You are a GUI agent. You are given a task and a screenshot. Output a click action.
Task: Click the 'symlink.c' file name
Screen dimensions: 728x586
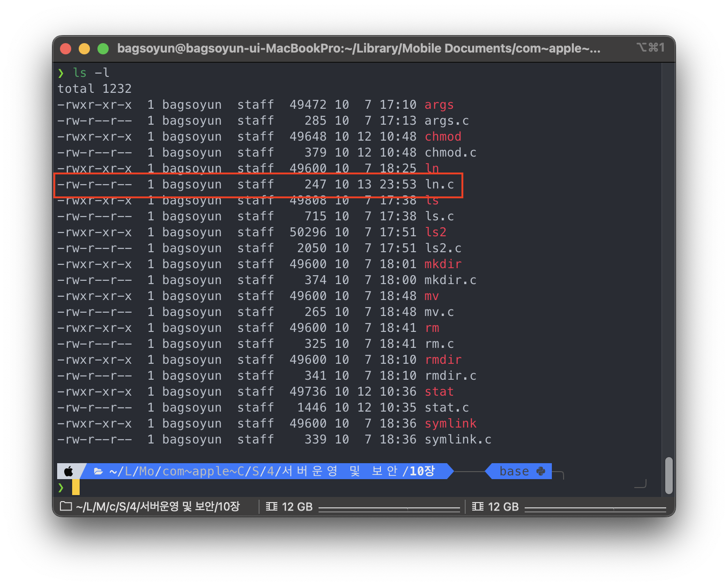(x=458, y=439)
